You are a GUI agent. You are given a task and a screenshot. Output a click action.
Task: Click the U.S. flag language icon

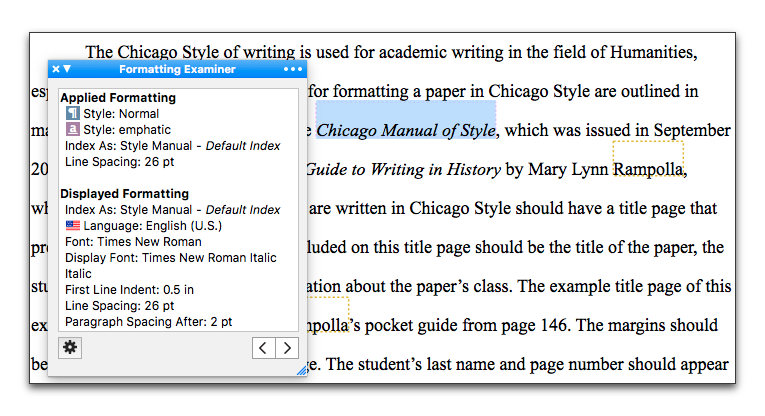73,225
